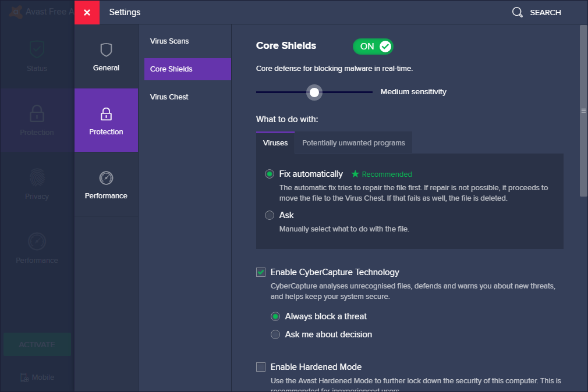Open the Privacy fingerprint icon
Image resolution: width=588 pixels, height=392 pixels.
click(x=37, y=177)
